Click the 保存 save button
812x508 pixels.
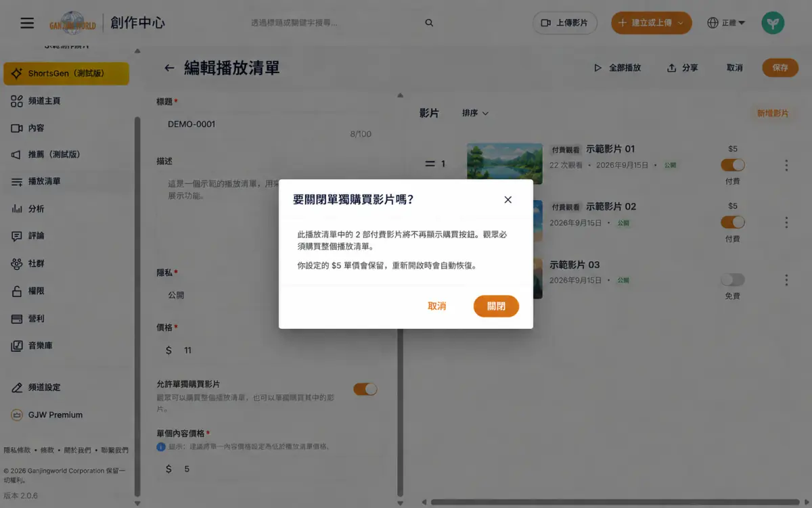[x=780, y=68]
